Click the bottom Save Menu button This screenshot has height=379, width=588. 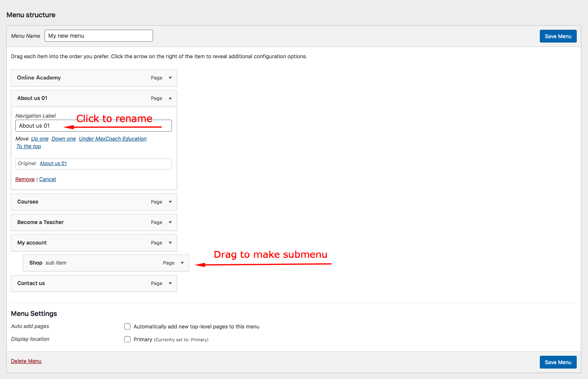tap(558, 362)
